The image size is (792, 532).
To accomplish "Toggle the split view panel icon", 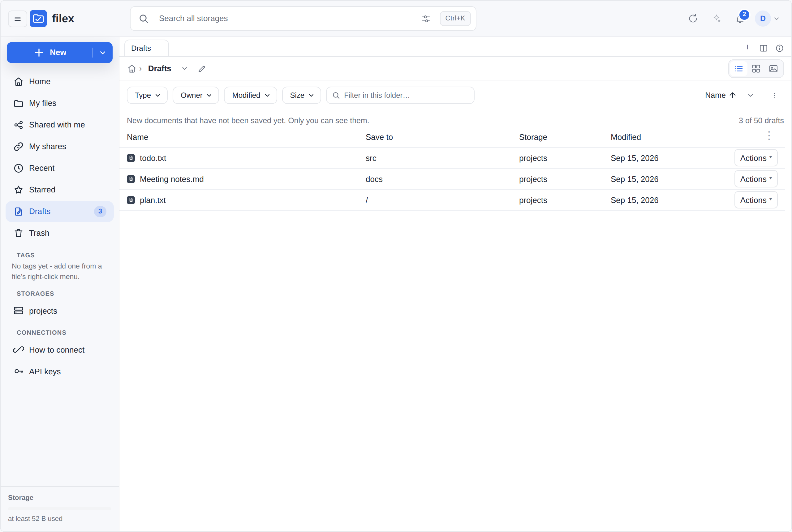I will coord(764,48).
